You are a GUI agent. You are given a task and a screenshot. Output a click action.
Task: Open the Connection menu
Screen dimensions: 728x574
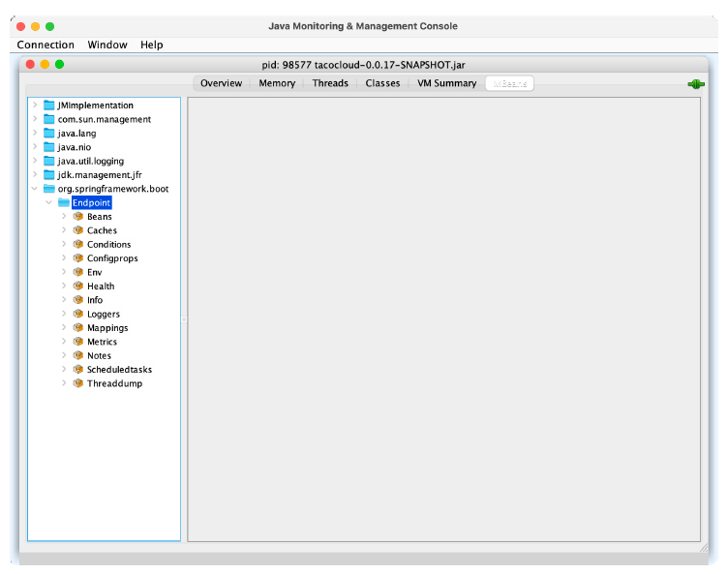click(x=45, y=45)
